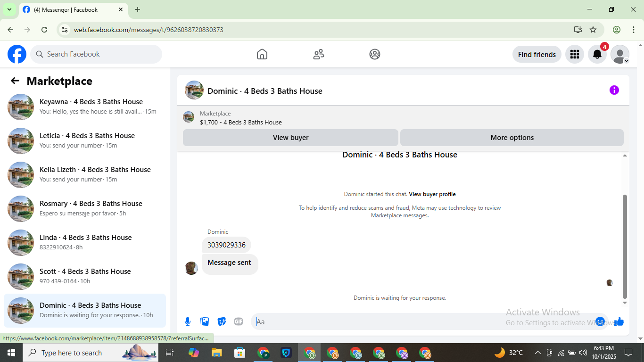
Task: Go back in browser history
Action: click(10, 30)
